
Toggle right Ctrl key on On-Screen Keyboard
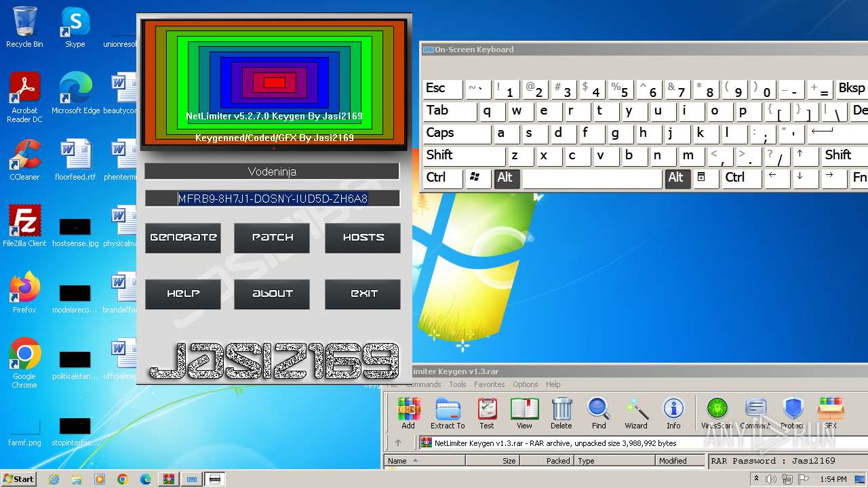pos(741,178)
